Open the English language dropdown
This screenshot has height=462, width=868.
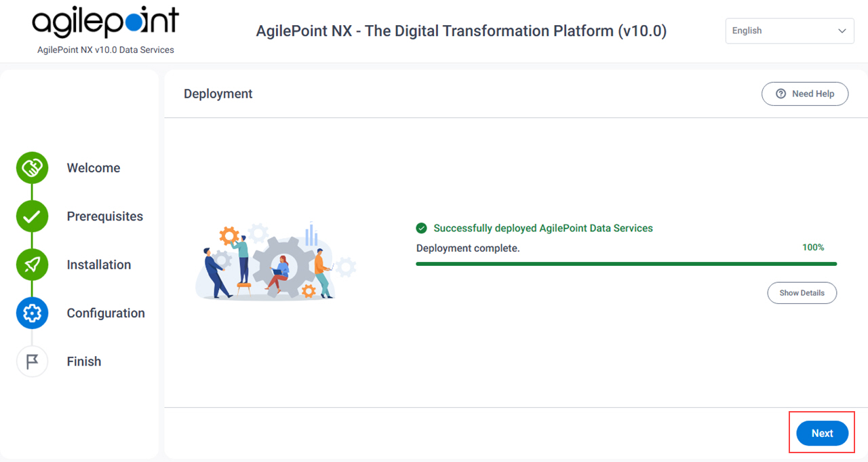pyautogui.click(x=789, y=31)
